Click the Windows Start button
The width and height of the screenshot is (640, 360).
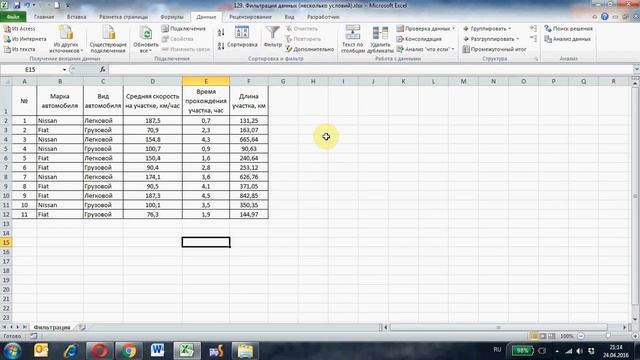12,351
